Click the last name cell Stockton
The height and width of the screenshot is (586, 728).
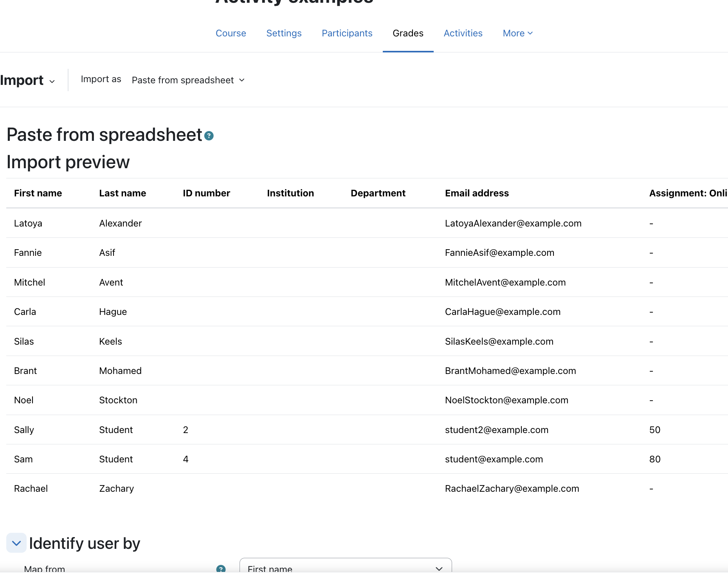(118, 400)
